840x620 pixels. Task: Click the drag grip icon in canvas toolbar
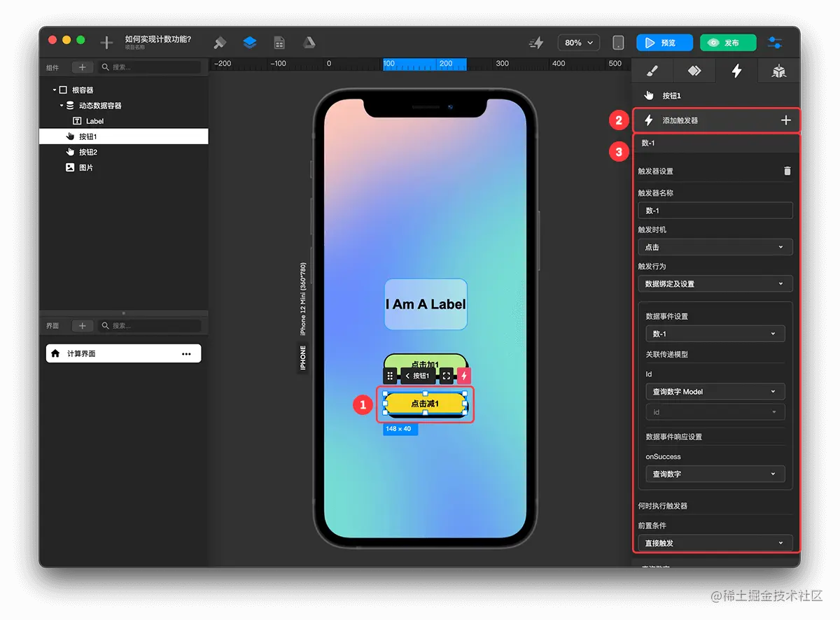click(x=391, y=376)
